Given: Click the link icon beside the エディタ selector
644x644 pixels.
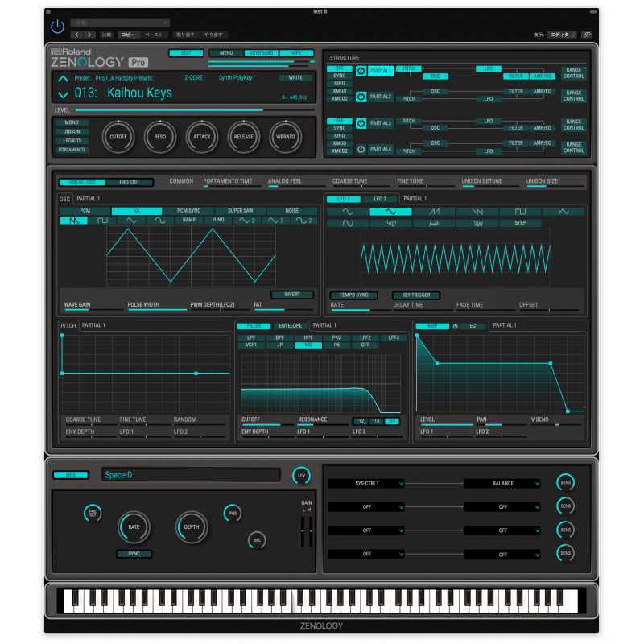Looking at the screenshot, I should (587, 35).
